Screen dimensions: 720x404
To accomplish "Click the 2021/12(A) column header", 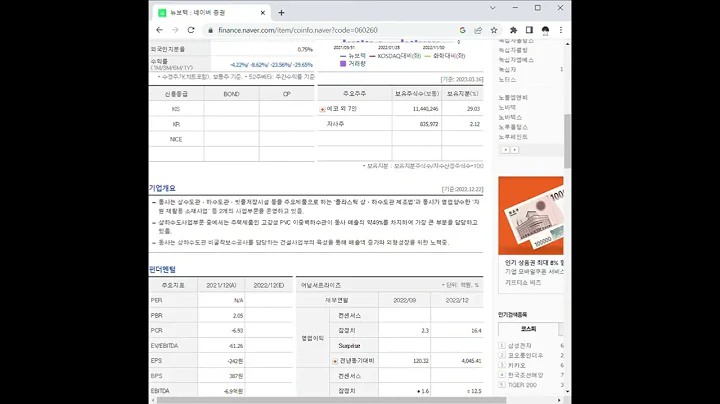I will click(221, 285).
